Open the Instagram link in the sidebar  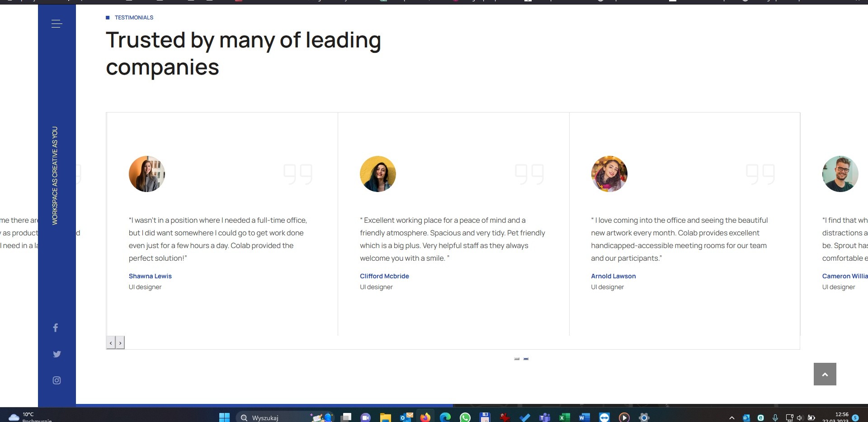[x=57, y=380]
